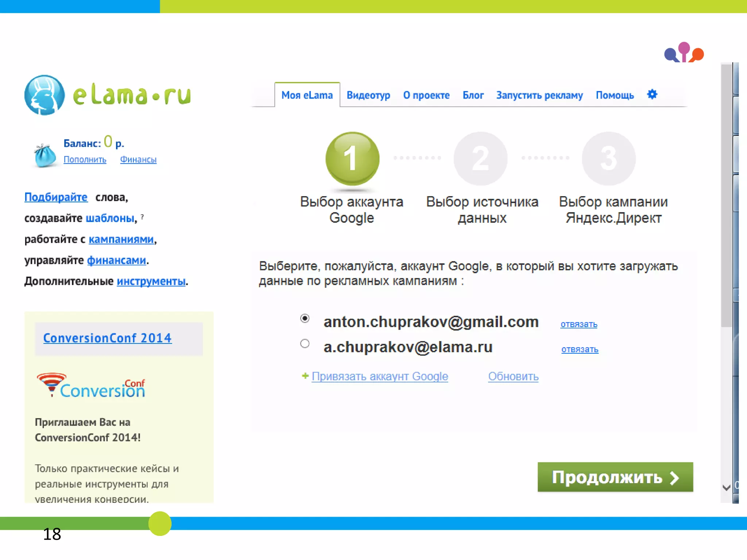Go to Запустить рекламу menu item
Image resolution: width=747 pixels, height=560 pixels.
[x=539, y=95]
